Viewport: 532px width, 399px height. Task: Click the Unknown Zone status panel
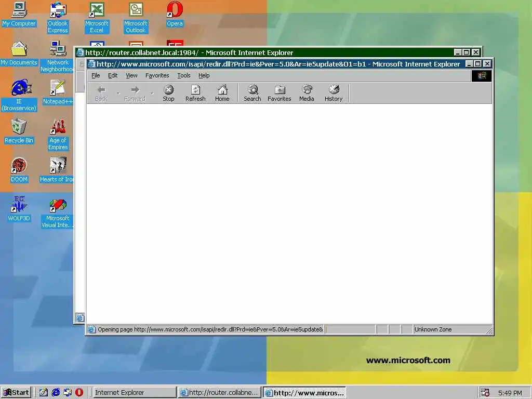pyautogui.click(x=449, y=329)
